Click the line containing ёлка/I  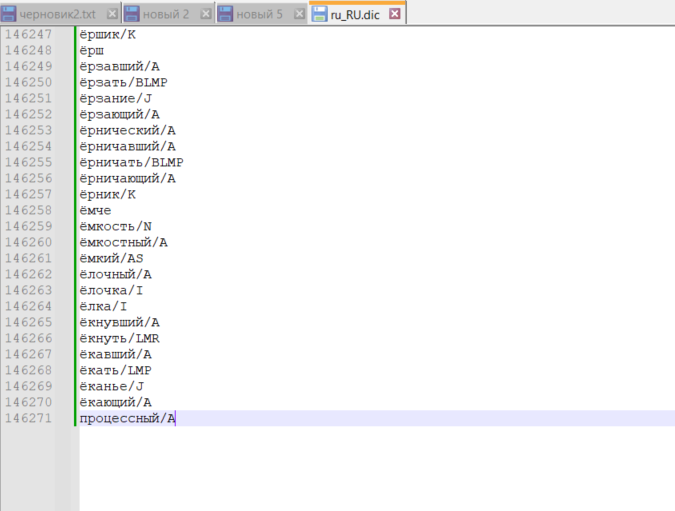tap(103, 306)
